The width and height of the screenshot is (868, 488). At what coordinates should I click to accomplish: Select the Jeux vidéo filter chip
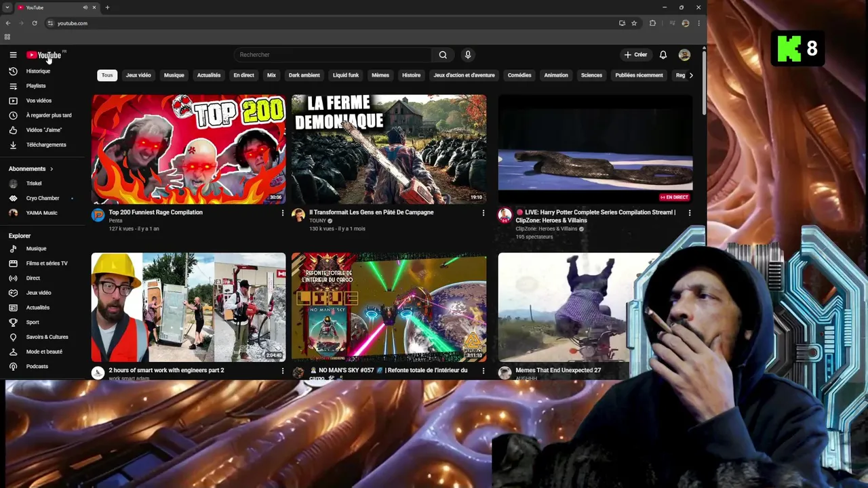[138, 75]
